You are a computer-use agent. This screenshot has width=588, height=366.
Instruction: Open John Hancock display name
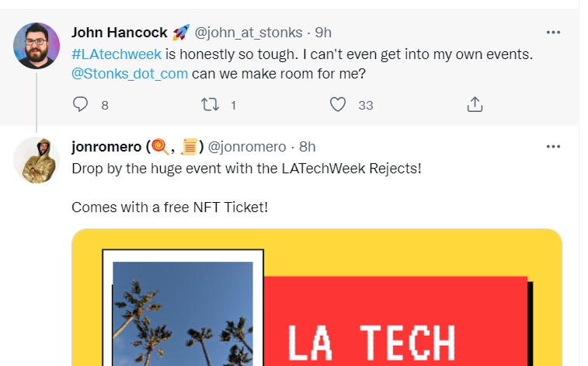pyautogui.click(x=120, y=33)
